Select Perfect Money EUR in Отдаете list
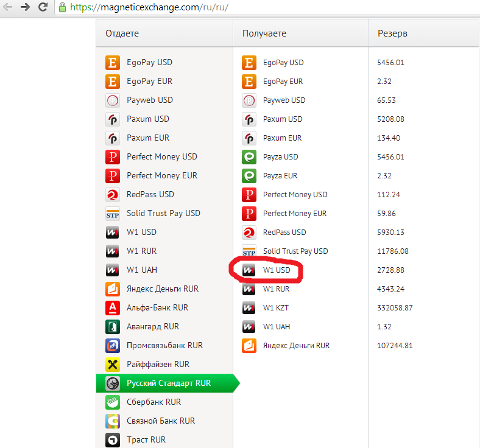This screenshot has width=480, height=448. click(162, 175)
